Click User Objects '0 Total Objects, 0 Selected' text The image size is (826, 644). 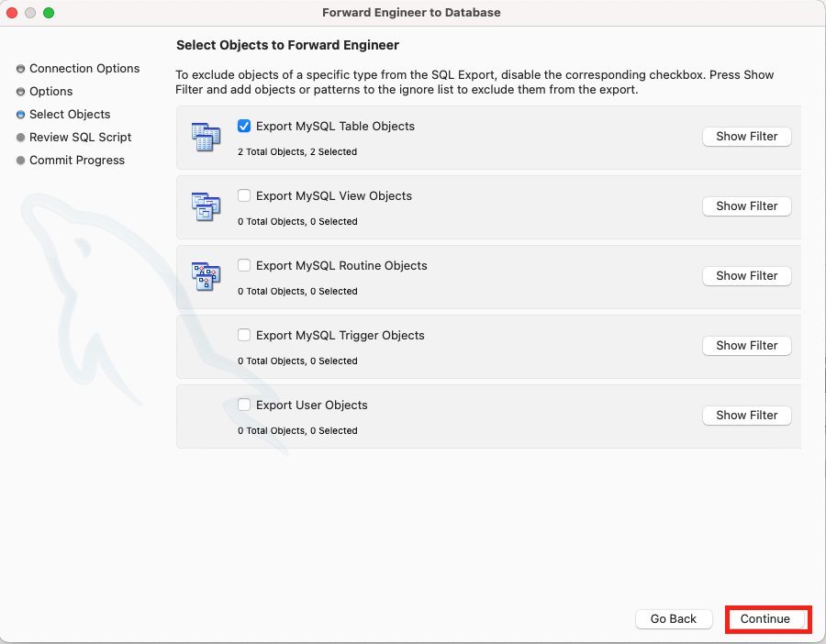coord(297,431)
